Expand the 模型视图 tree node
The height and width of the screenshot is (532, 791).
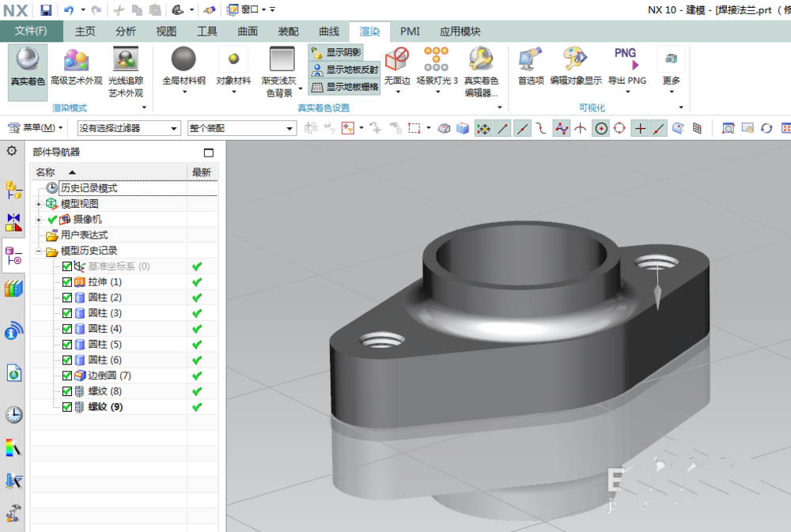pyautogui.click(x=39, y=204)
